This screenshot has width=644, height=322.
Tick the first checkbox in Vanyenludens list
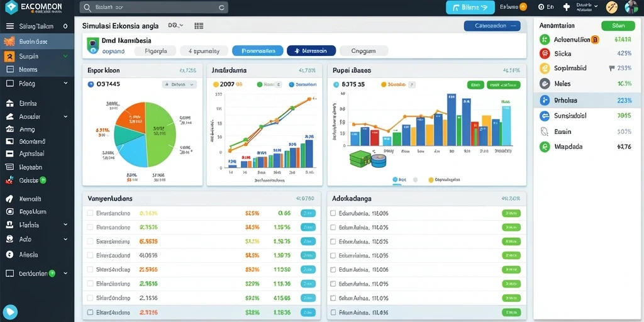click(90, 213)
